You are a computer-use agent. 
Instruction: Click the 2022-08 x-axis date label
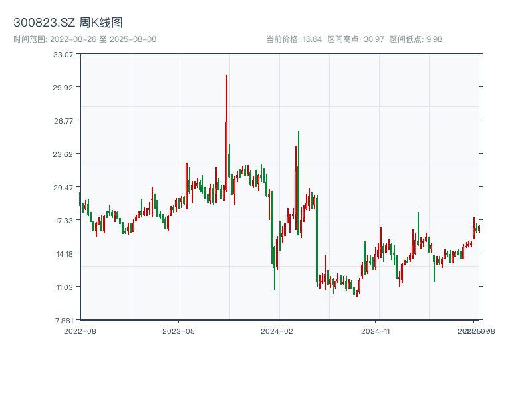click(80, 331)
